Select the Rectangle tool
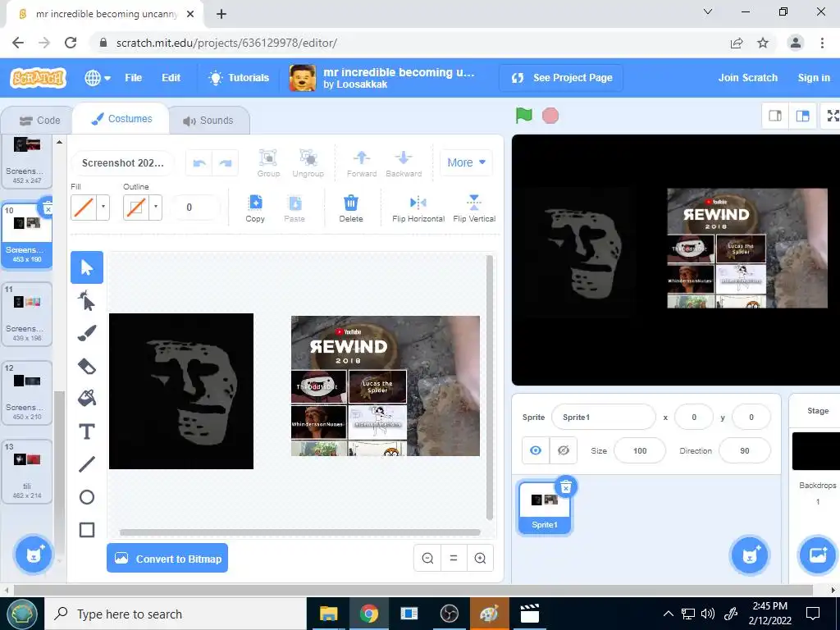840x630 pixels. pyautogui.click(x=87, y=530)
